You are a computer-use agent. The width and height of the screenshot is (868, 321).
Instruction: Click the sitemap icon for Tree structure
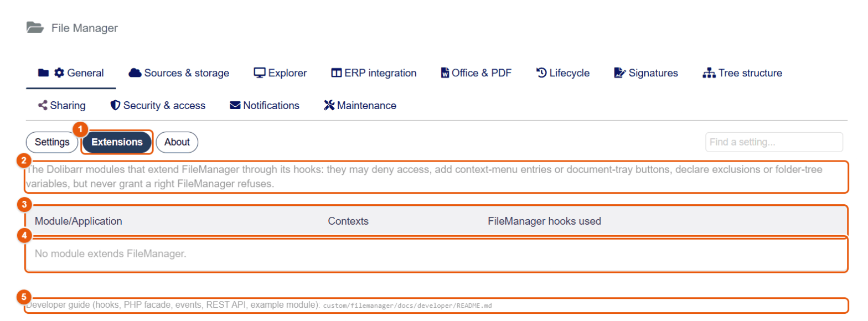[x=709, y=73]
